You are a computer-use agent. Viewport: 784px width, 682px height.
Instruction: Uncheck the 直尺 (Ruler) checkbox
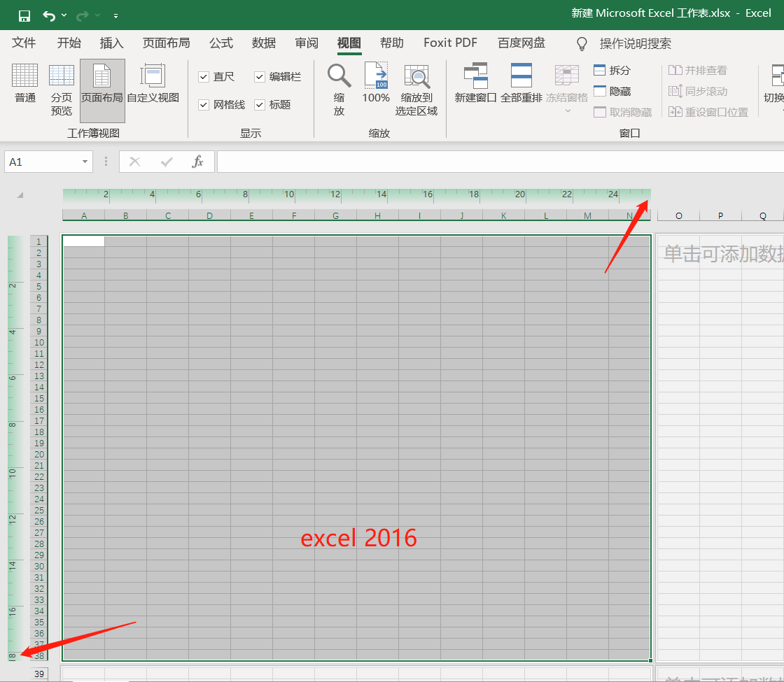tap(204, 76)
